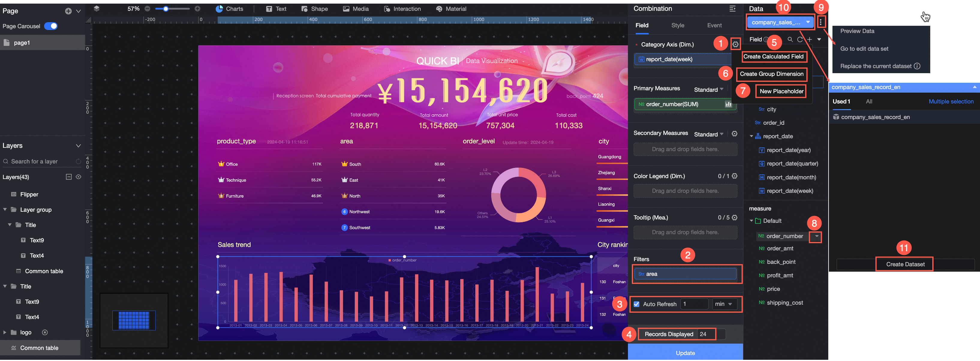
Task: Click the refresh icon in Field panel
Action: [x=800, y=40]
